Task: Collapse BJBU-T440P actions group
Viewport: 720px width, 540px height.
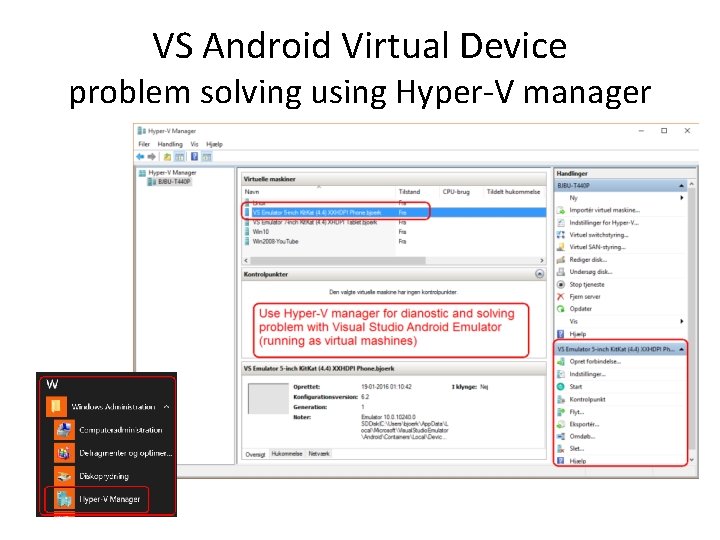Action: [x=681, y=186]
